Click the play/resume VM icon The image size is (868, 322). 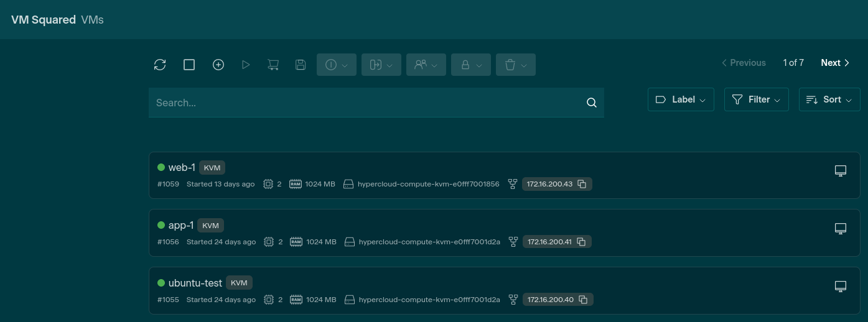pyautogui.click(x=246, y=65)
